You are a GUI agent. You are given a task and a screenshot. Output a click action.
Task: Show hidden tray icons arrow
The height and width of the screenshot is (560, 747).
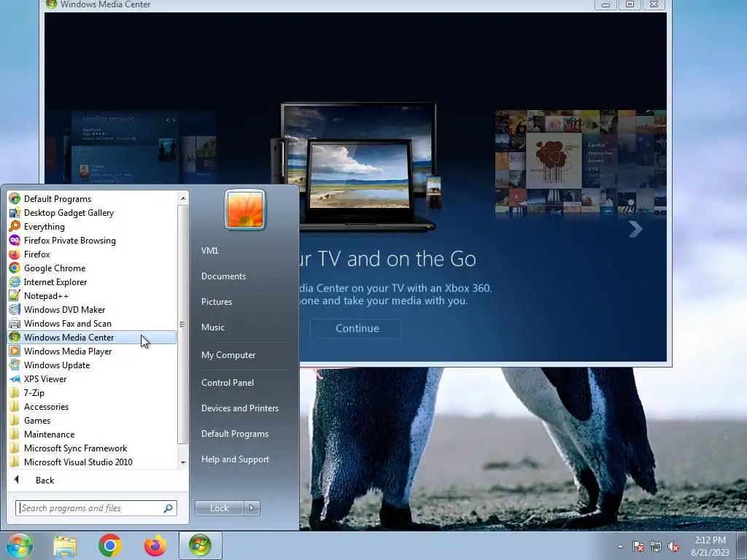620,547
